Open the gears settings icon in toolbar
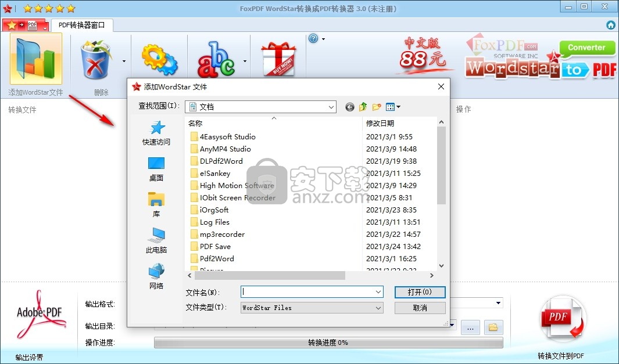Image resolution: width=619 pixels, height=364 pixels. [159, 60]
